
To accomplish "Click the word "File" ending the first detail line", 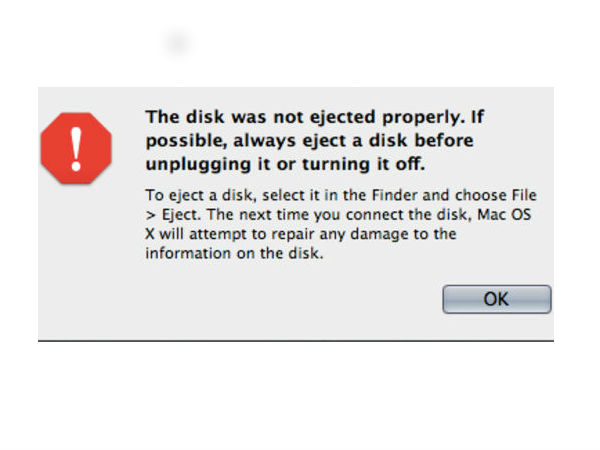I will (x=524, y=195).
